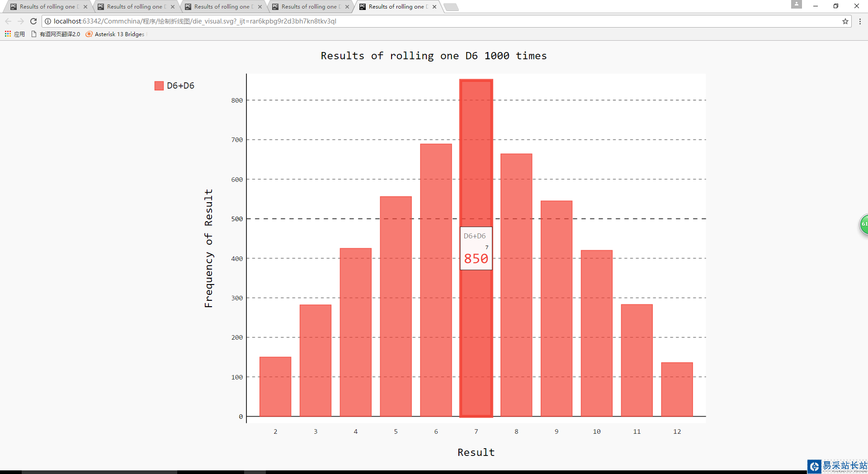
Task: Close the third 'Results of rolling one' tab
Action: (x=260, y=7)
